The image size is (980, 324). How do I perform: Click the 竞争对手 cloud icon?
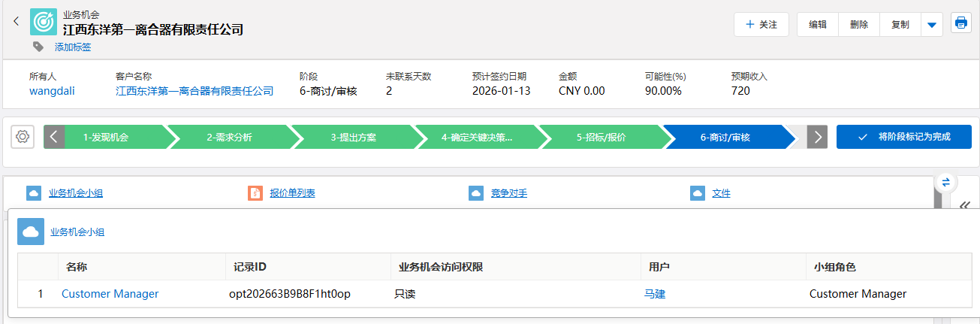(x=476, y=193)
